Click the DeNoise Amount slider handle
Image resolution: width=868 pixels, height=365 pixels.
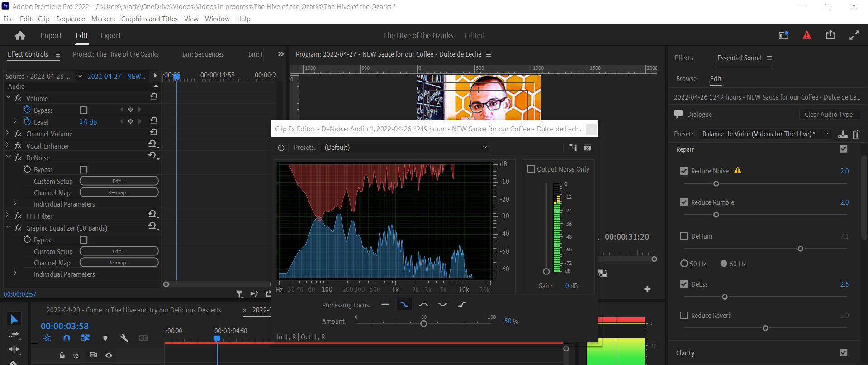423,324
